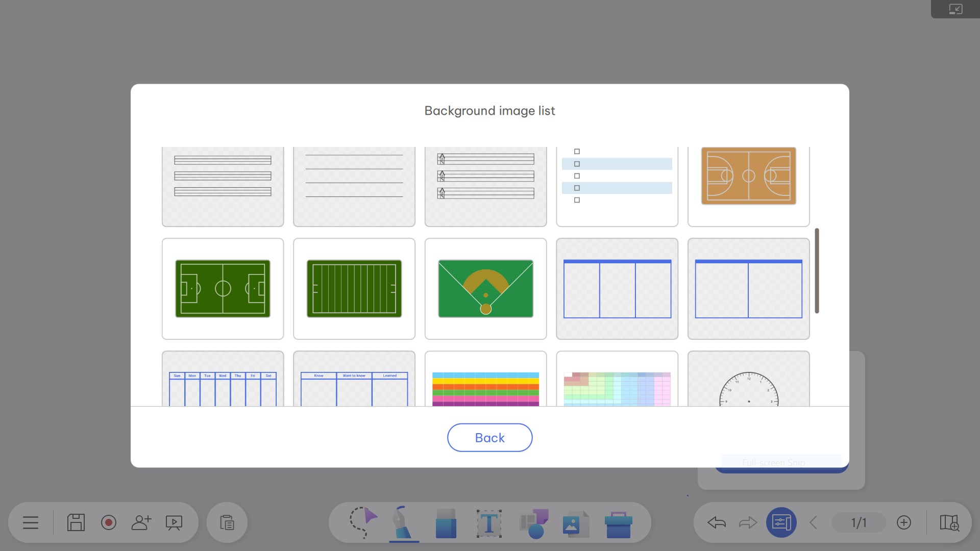
Task: Add a new page with plus icon
Action: pyautogui.click(x=903, y=522)
